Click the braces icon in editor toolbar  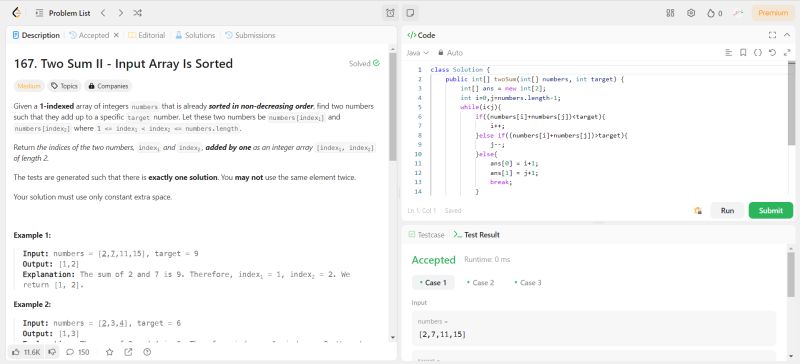point(758,53)
